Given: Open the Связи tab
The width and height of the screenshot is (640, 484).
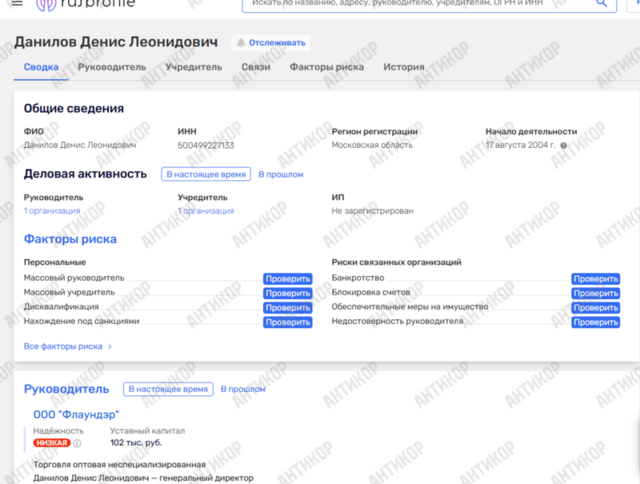Looking at the screenshot, I should tap(256, 67).
